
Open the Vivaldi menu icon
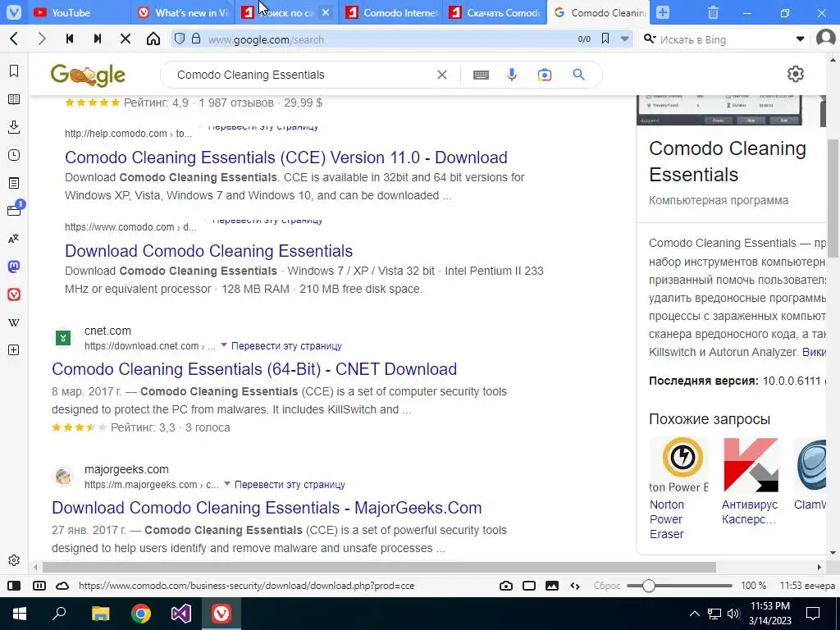point(13,11)
